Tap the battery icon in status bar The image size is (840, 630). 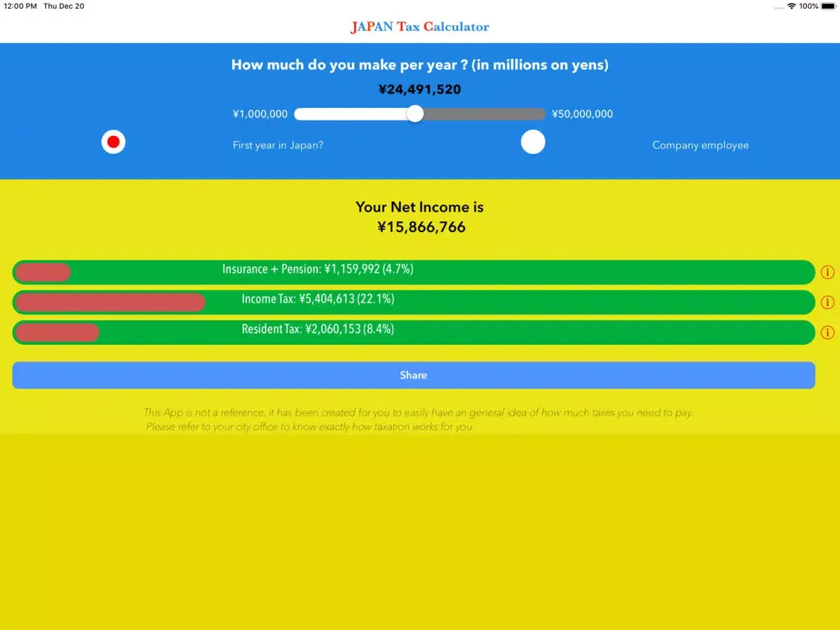pos(828,7)
